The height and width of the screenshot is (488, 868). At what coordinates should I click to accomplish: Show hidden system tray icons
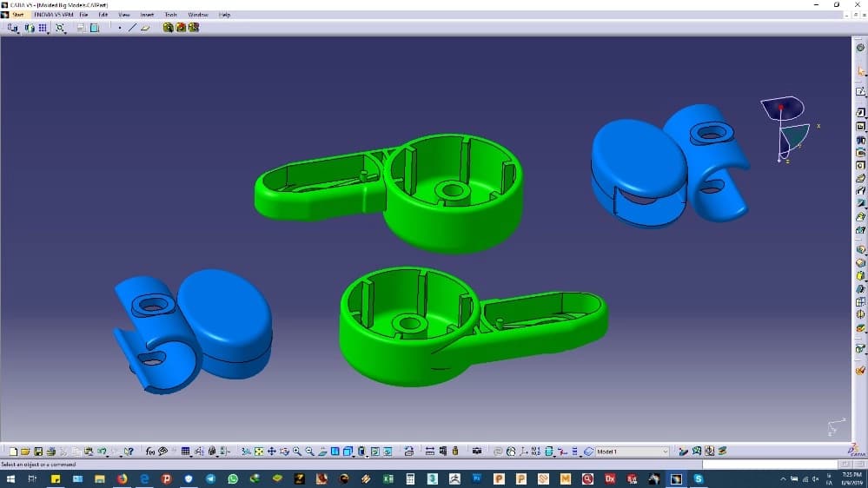(783, 479)
